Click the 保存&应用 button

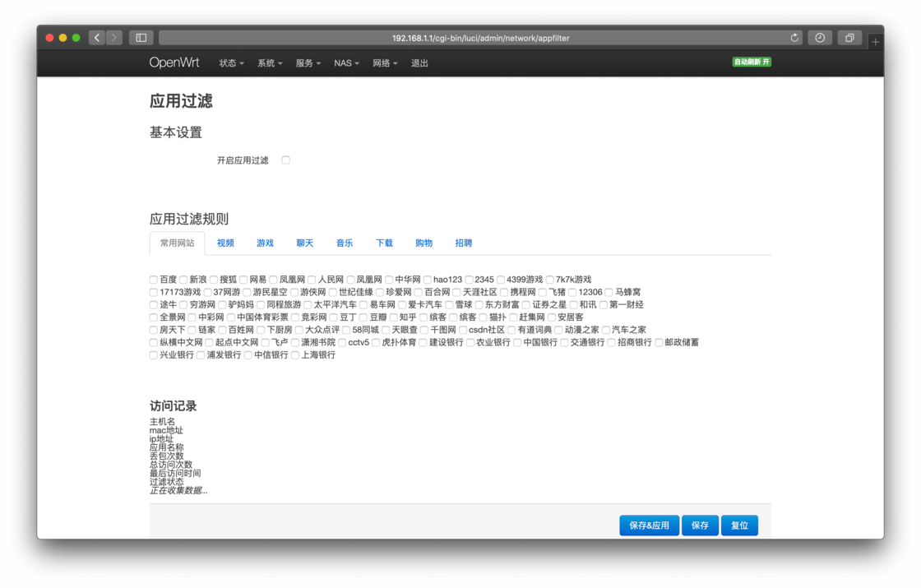[649, 525]
